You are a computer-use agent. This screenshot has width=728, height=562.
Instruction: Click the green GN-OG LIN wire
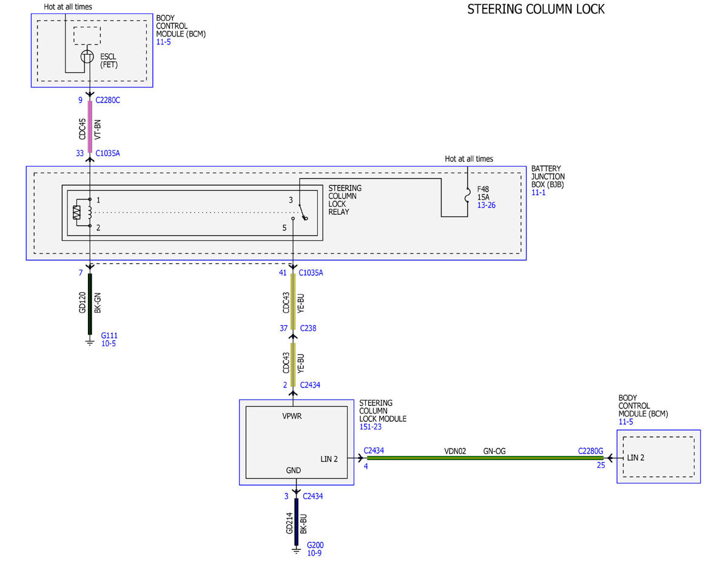click(x=485, y=458)
